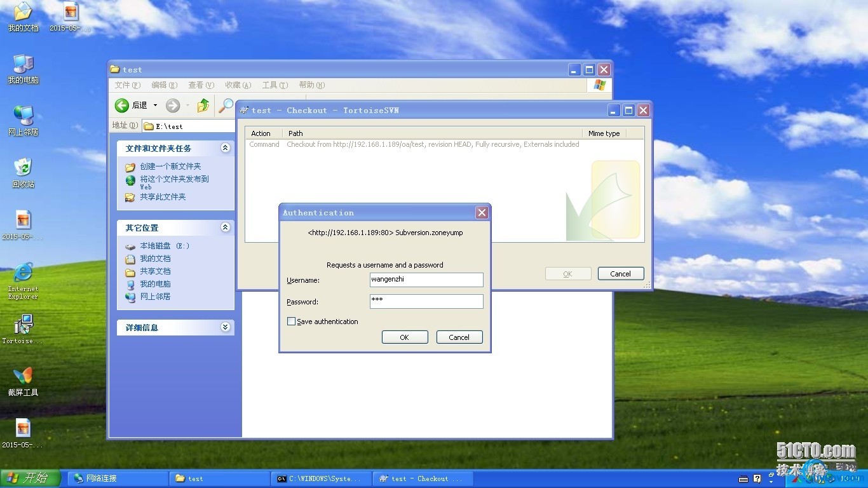This screenshot has width=868, height=488.
Task: Open 网上邻居 in the 其它位置 sidebar list
Action: (155, 297)
